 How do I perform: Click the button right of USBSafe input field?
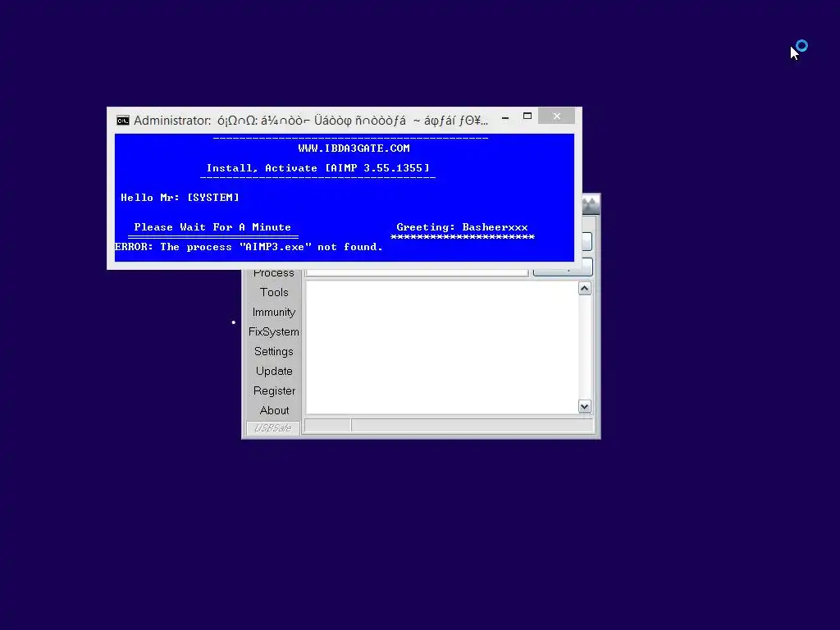(x=563, y=268)
